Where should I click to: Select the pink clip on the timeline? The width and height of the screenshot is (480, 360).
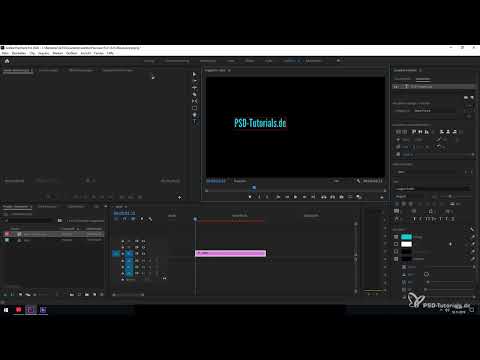tap(230, 253)
